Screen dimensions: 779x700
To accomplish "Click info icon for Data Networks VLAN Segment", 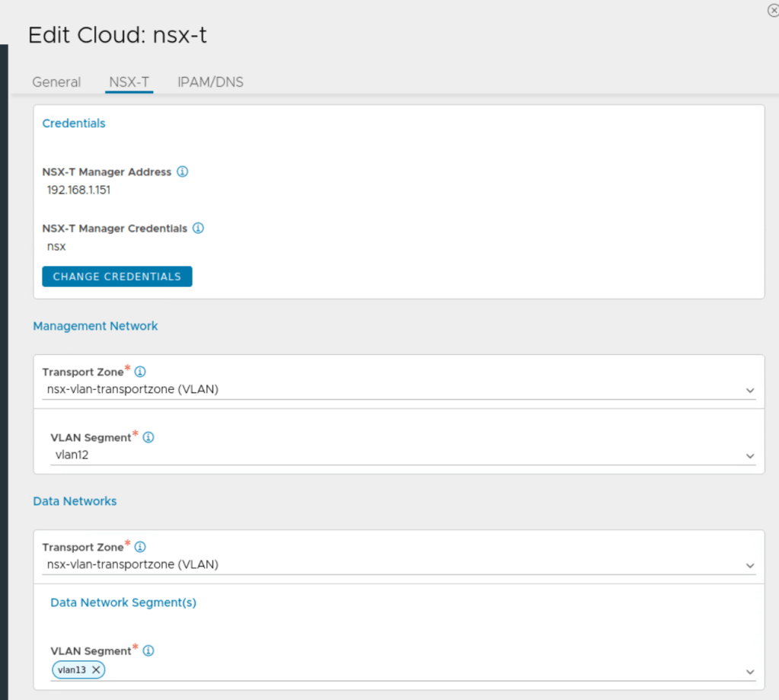I will pos(148,650).
